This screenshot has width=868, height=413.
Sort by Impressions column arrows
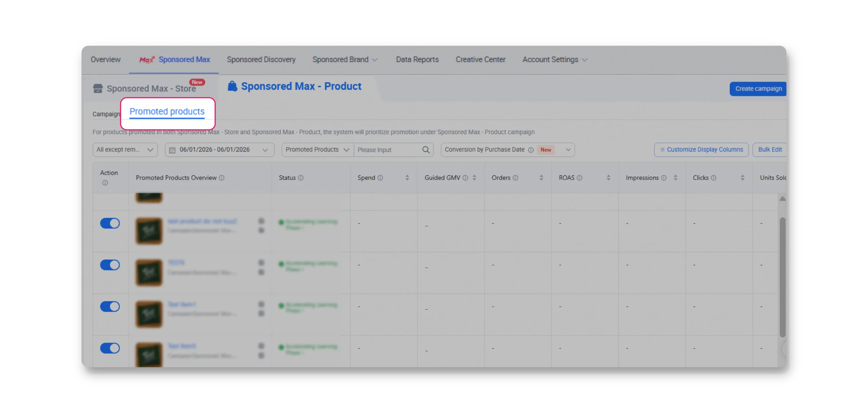click(x=675, y=178)
